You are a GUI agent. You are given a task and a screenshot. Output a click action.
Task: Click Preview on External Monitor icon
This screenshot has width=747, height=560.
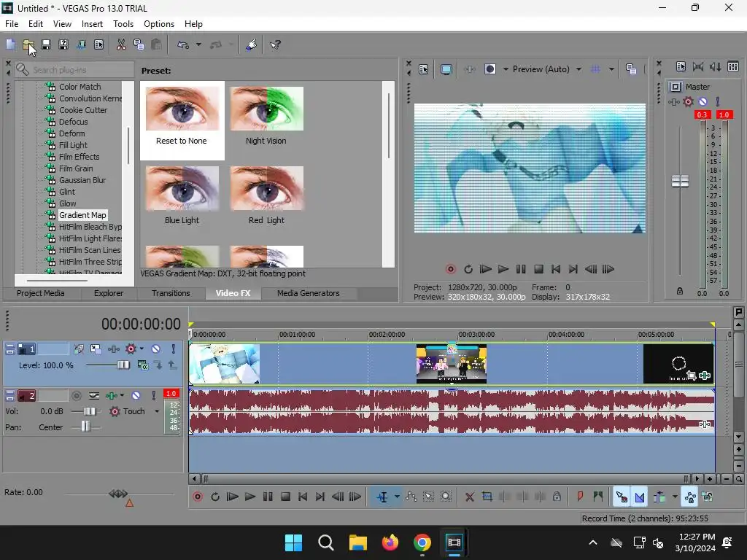446,69
